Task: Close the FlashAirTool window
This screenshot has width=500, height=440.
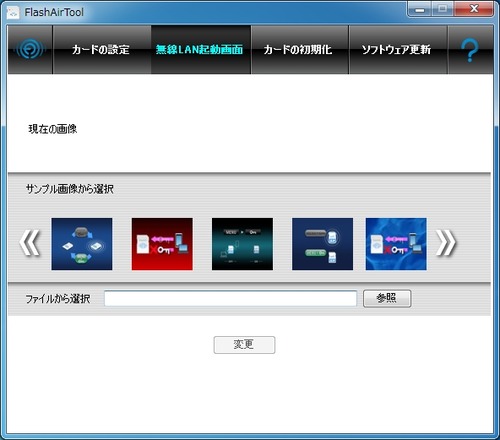Action: (474, 9)
